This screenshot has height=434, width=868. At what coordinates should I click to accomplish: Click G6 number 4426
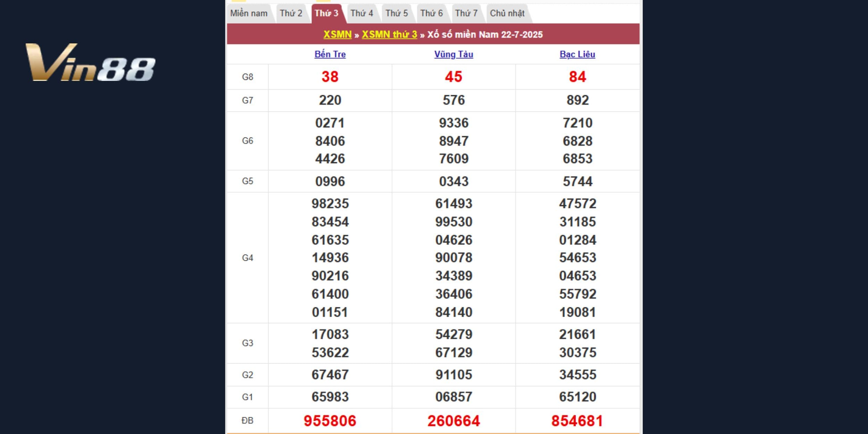(x=330, y=159)
